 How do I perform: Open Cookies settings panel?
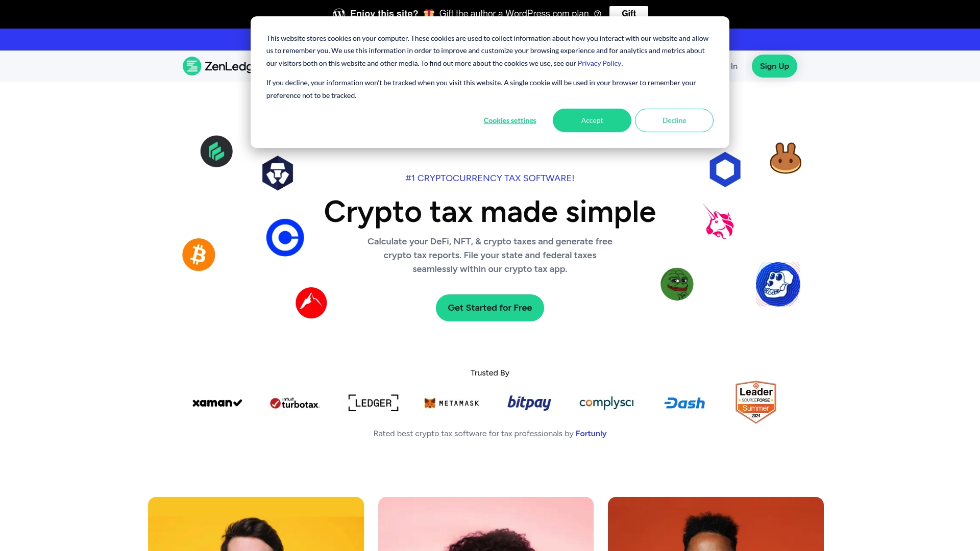point(509,120)
